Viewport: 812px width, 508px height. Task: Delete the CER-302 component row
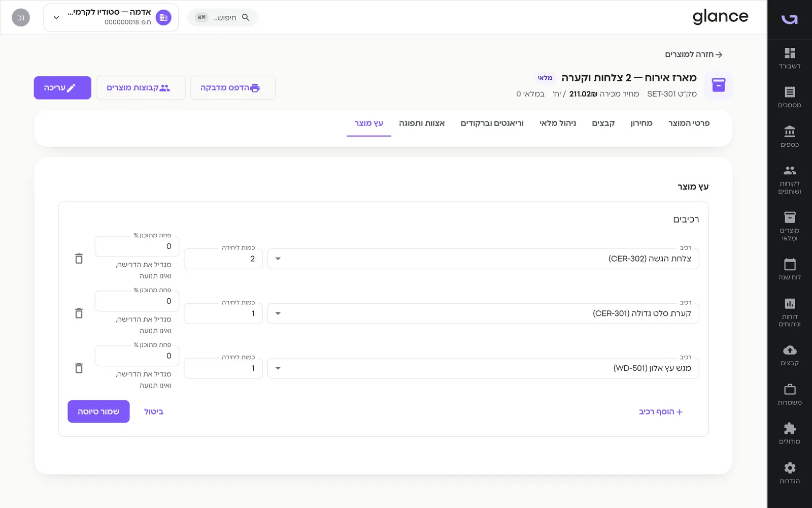(x=79, y=259)
